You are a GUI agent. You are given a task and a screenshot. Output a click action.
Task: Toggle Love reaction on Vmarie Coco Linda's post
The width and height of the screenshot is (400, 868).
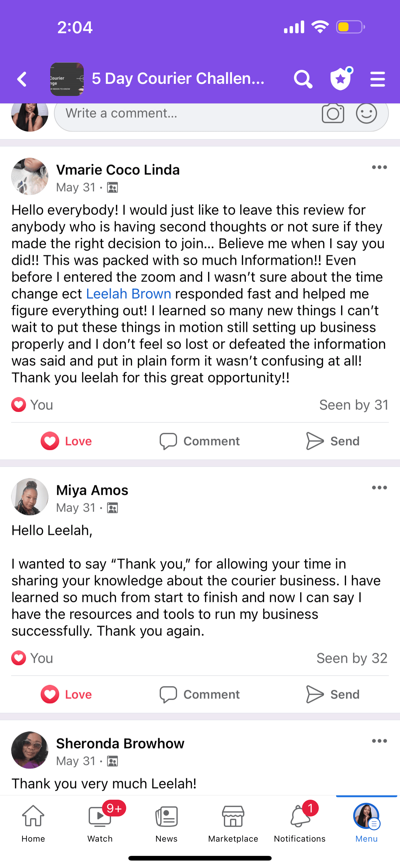66,441
